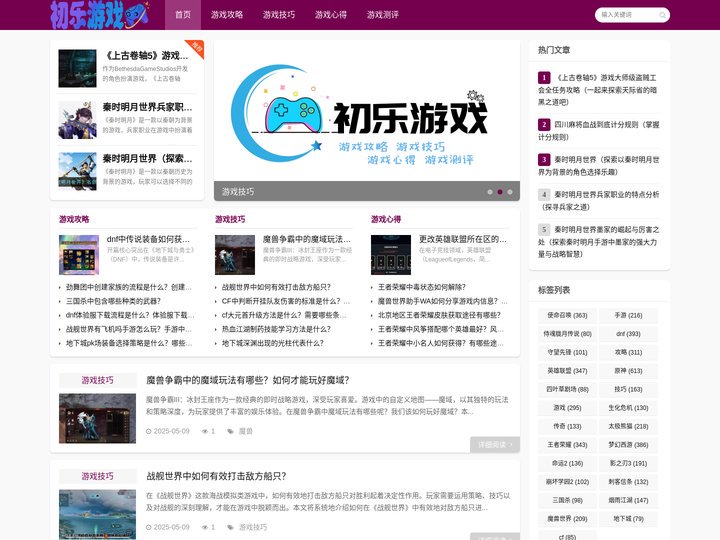Open cf大元首升级方法是什么 link
720x540 pixels.
(284, 315)
